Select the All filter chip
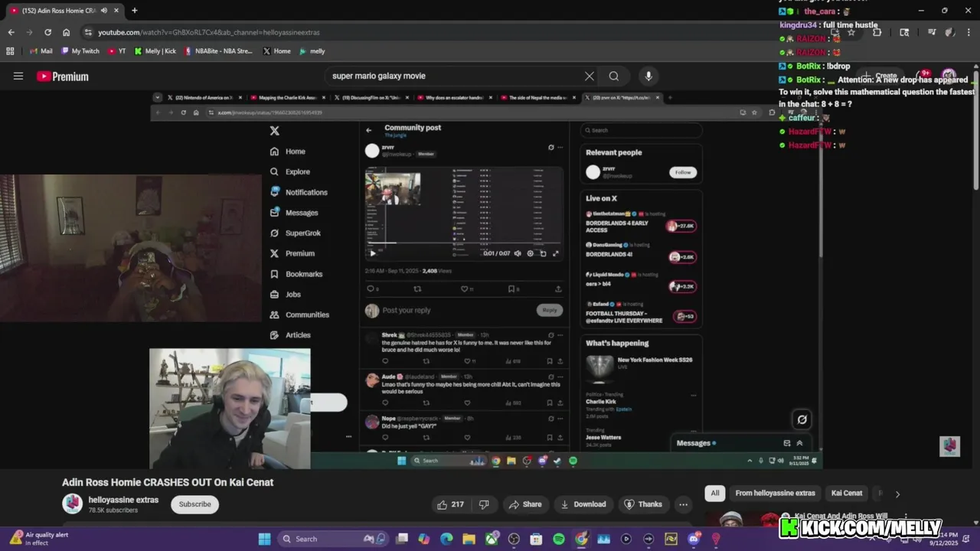This screenshot has width=980, height=551. click(715, 494)
